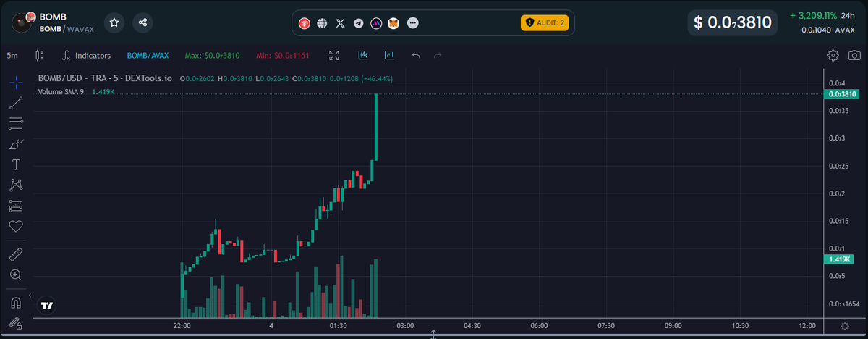868x339 pixels.
Task: Click the 0.0₇1208 (+46.44%) change value
Action: [x=362, y=78]
